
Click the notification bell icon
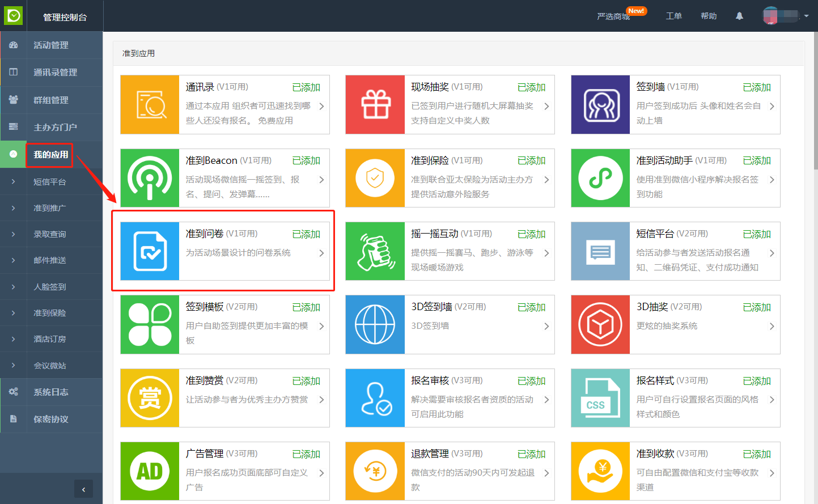[x=739, y=16]
